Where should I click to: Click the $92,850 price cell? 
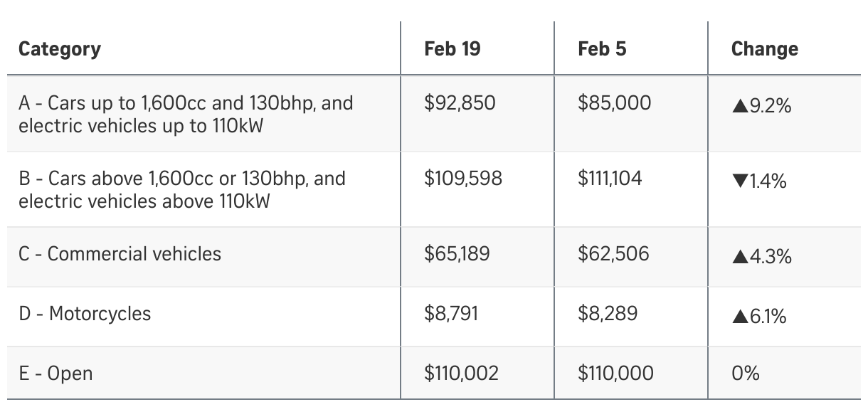point(460,103)
